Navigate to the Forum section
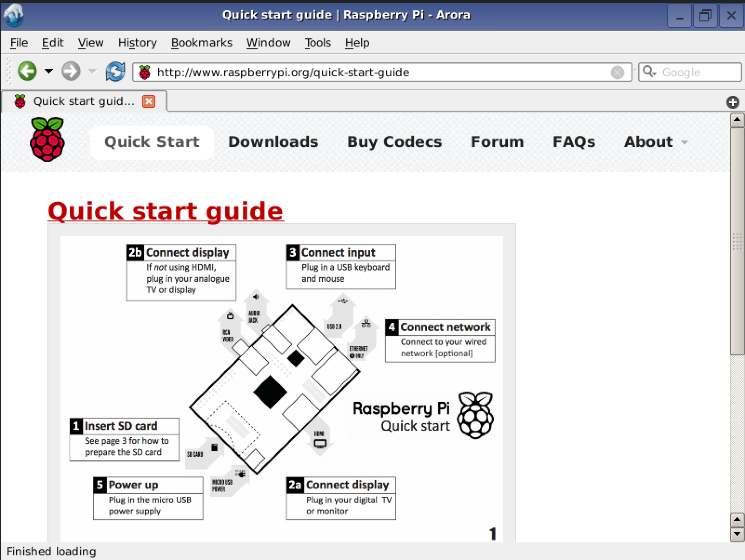 [x=497, y=142]
